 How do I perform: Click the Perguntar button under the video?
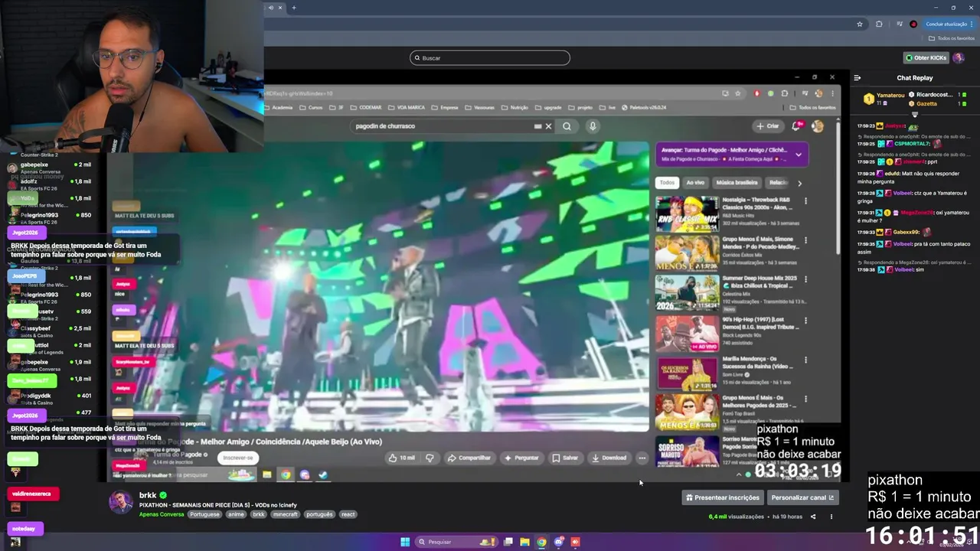(x=521, y=458)
